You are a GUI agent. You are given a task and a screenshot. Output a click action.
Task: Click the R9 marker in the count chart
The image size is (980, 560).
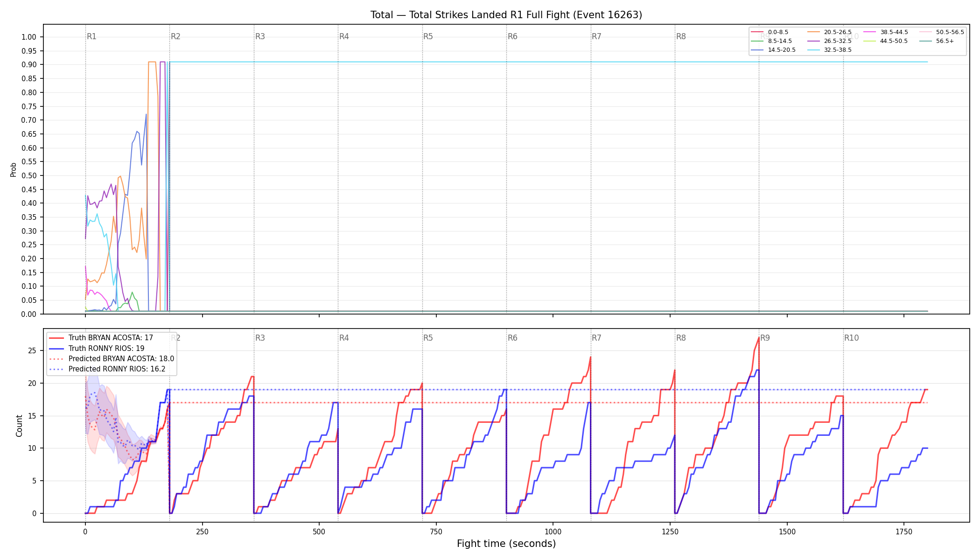click(765, 338)
